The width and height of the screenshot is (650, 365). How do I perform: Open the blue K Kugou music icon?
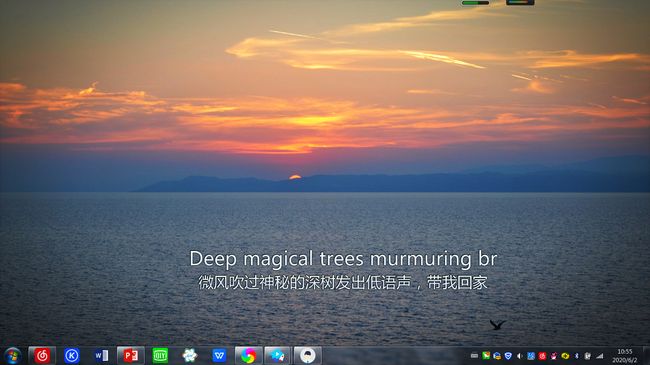click(x=72, y=355)
